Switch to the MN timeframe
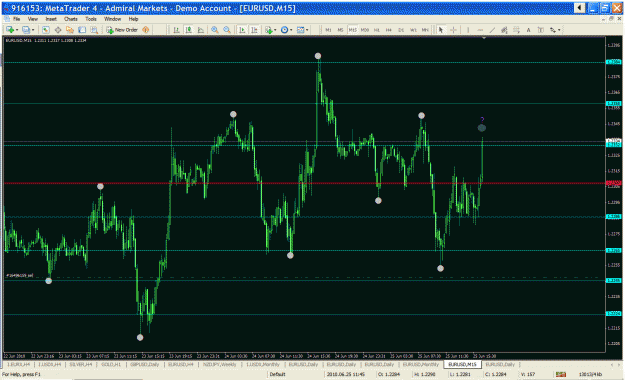Screen dimensions: 625x380 click(425, 30)
